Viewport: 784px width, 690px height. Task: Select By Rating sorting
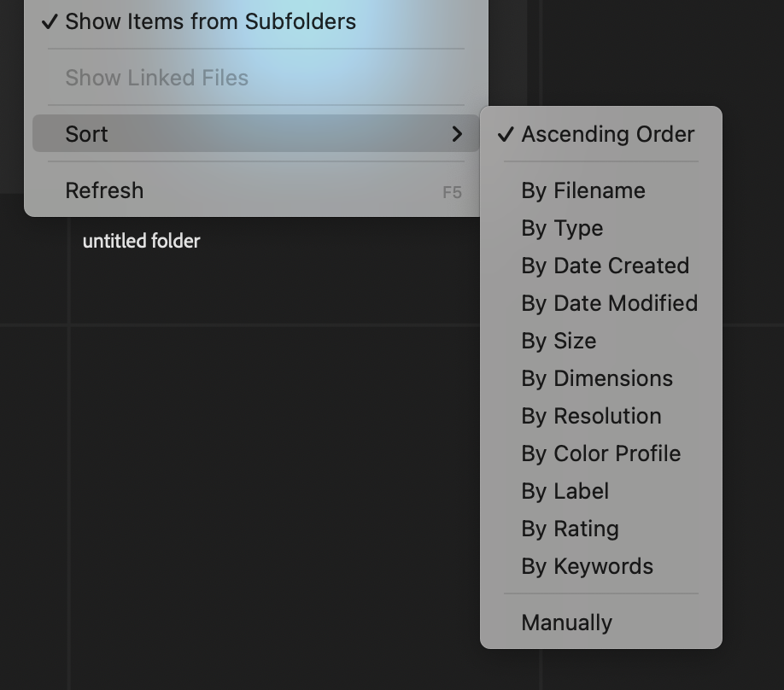(x=570, y=529)
